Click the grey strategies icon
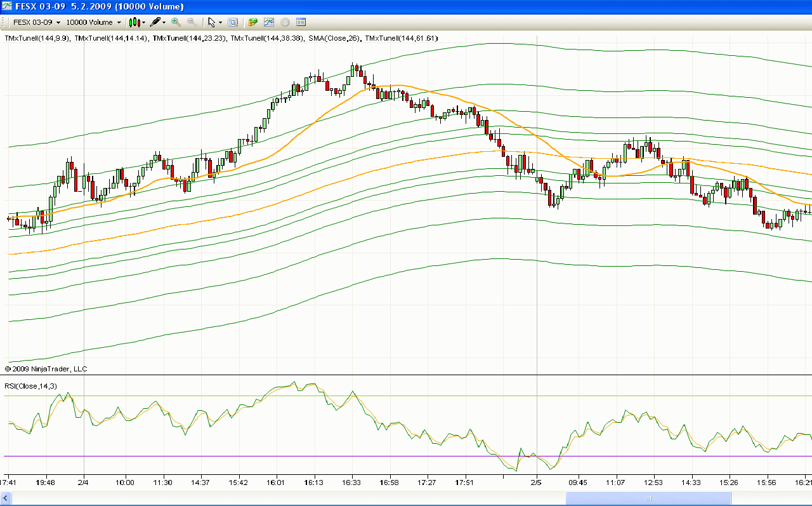The height and width of the screenshot is (506, 812). coord(285,22)
